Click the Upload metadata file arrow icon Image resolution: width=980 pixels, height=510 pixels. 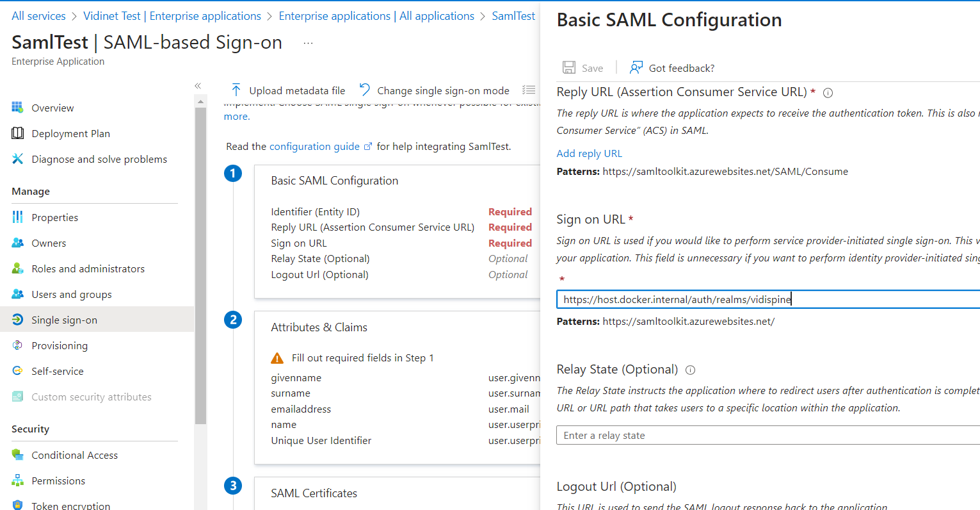coord(236,90)
